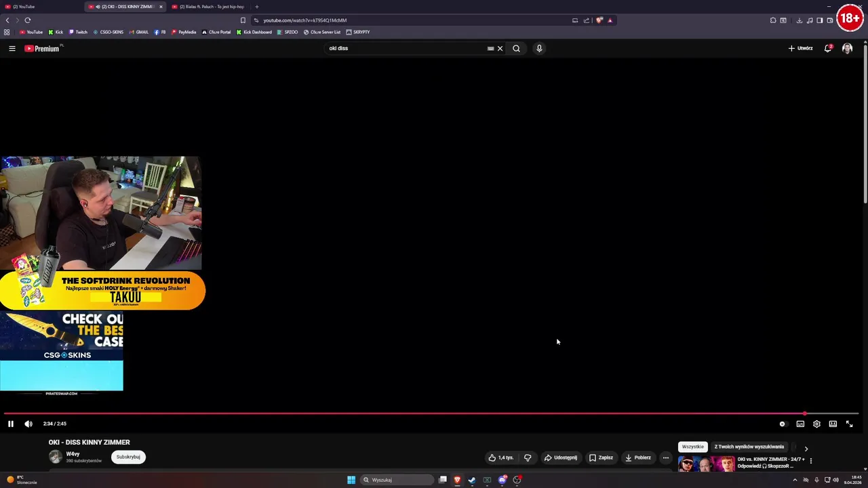868x488 pixels.
Task: Switch to theater mode
Action: 833,424
